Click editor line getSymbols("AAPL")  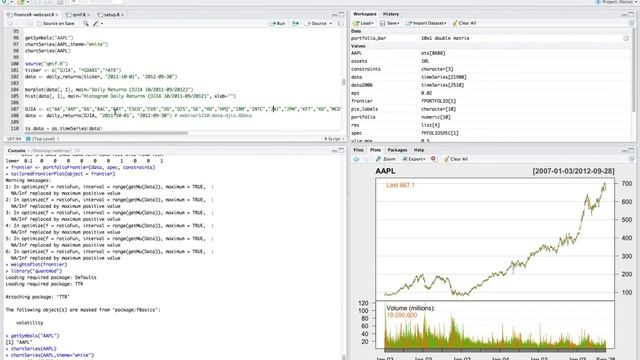tap(49, 38)
